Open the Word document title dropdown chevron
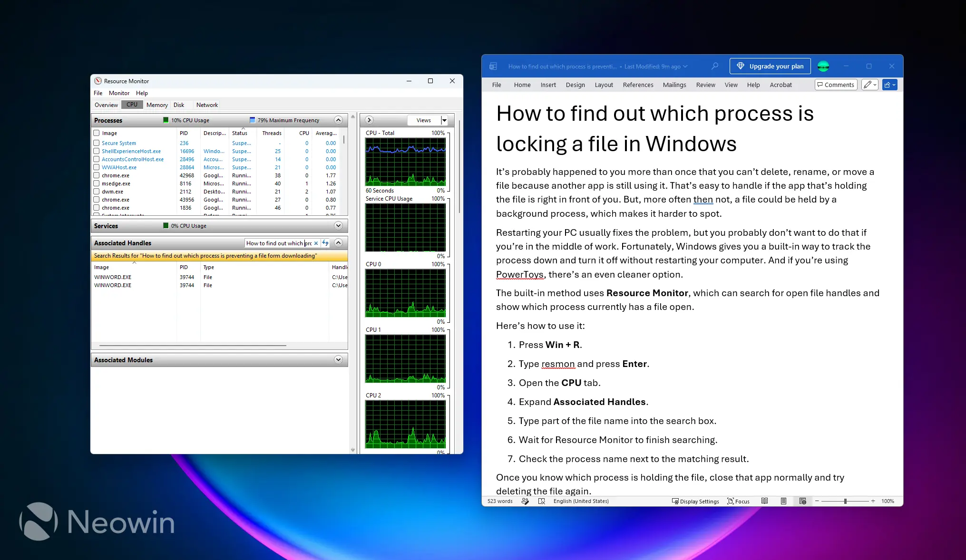Screen dimensions: 966x560 click(685, 67)
